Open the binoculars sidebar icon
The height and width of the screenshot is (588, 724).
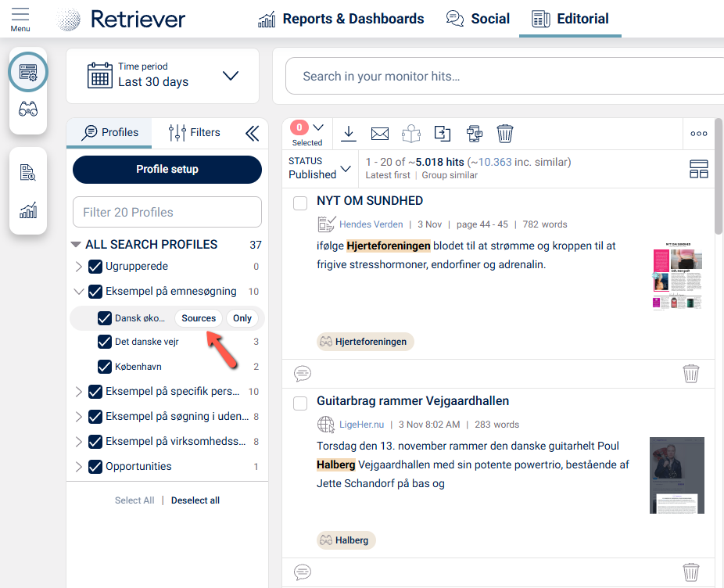click(x=28, y=109)
